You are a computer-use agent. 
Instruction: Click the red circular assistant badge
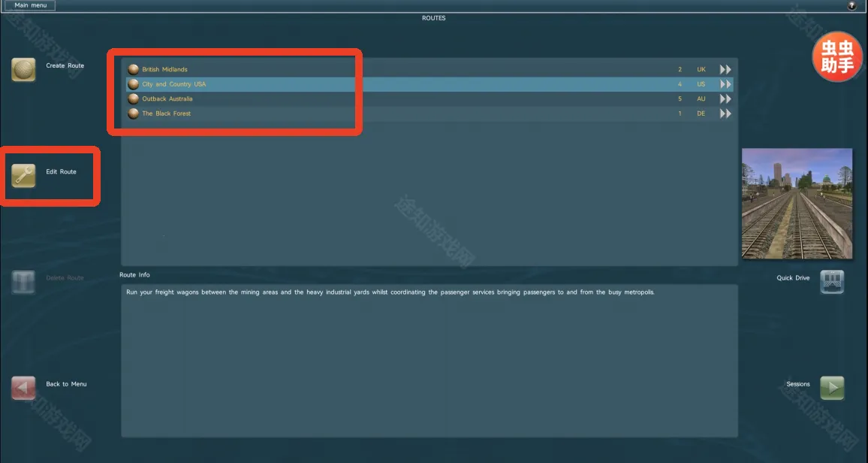pos(837,58)
